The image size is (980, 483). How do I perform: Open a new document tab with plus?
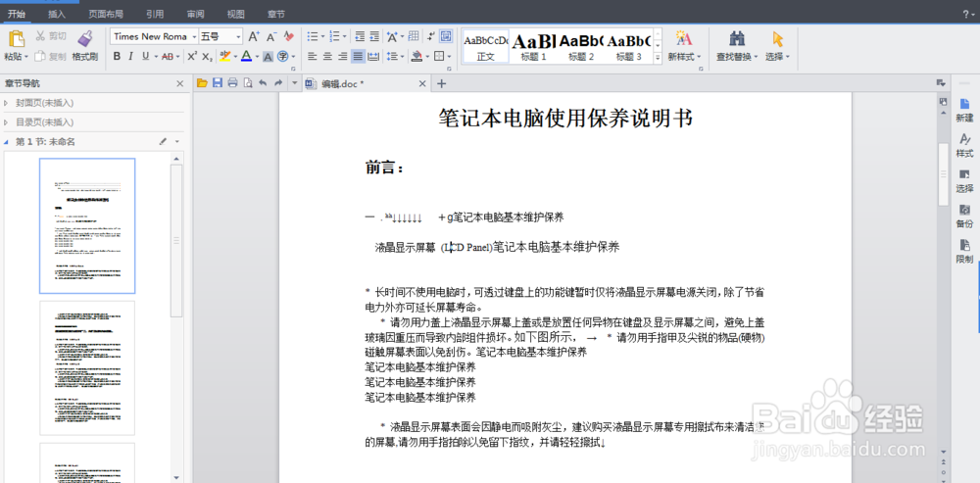coord(441,83)
